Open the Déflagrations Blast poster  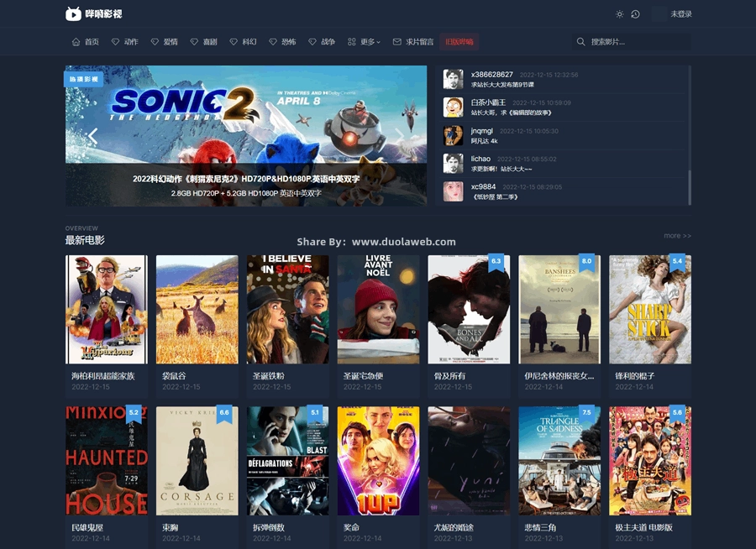(288, 461)
